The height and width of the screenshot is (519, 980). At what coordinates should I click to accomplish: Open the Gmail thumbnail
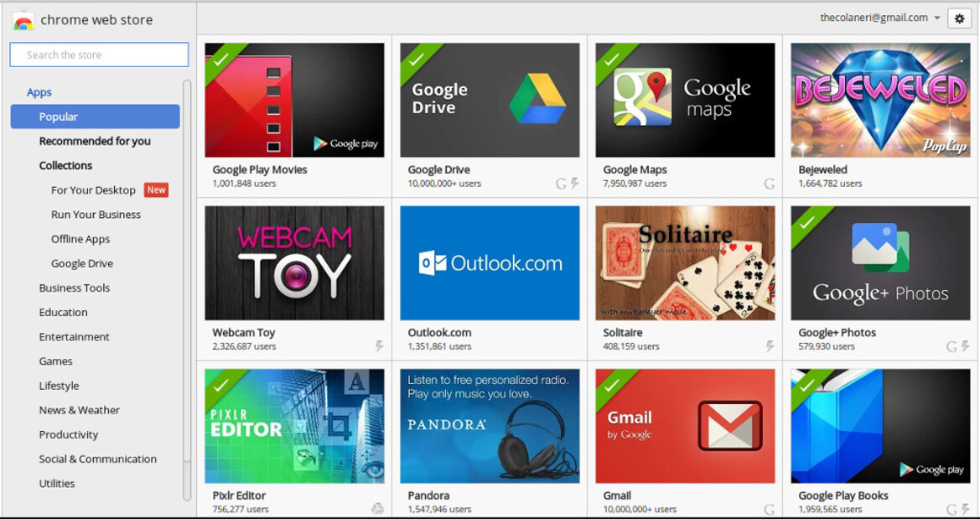685,426
